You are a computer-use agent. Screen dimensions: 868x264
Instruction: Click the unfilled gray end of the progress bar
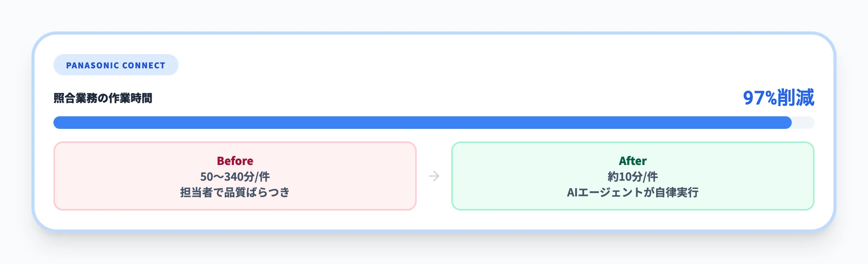[x=804, y=123]
